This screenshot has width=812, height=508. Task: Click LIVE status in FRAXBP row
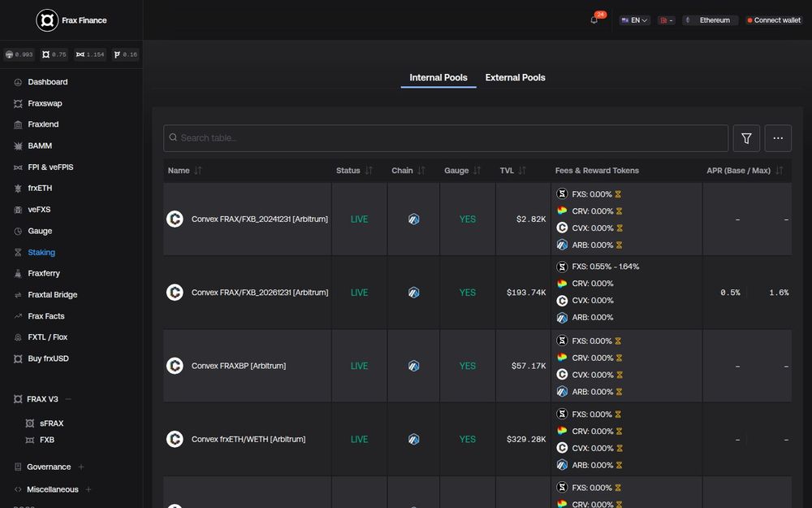[359, 366]
